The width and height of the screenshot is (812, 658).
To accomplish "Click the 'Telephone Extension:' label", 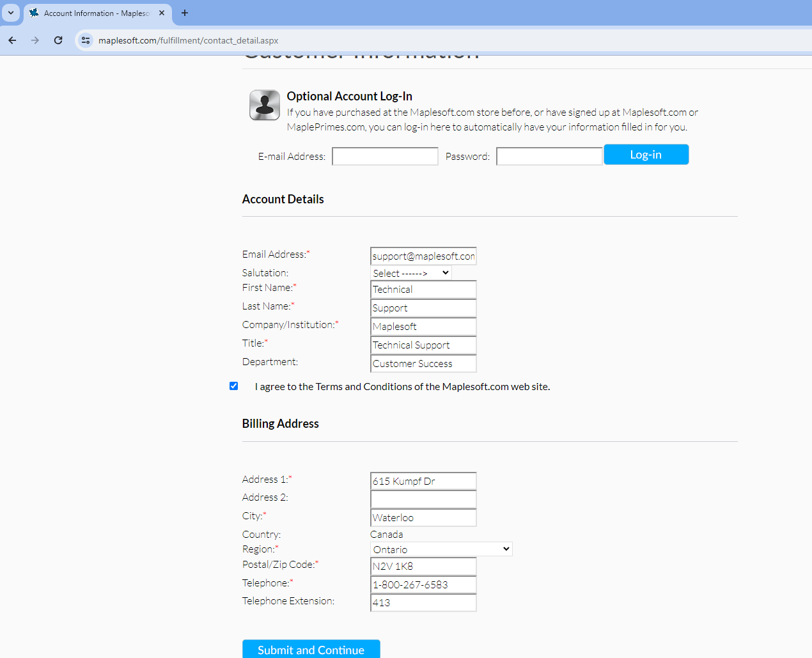I will [288, 600].
